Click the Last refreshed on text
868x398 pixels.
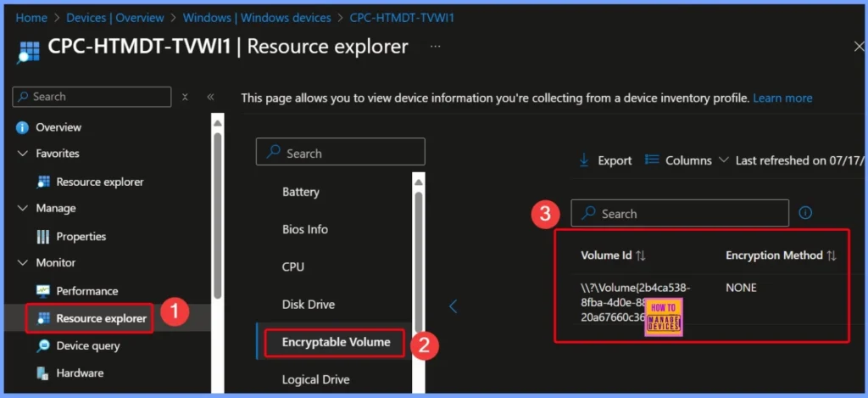[x=800, y=160]
